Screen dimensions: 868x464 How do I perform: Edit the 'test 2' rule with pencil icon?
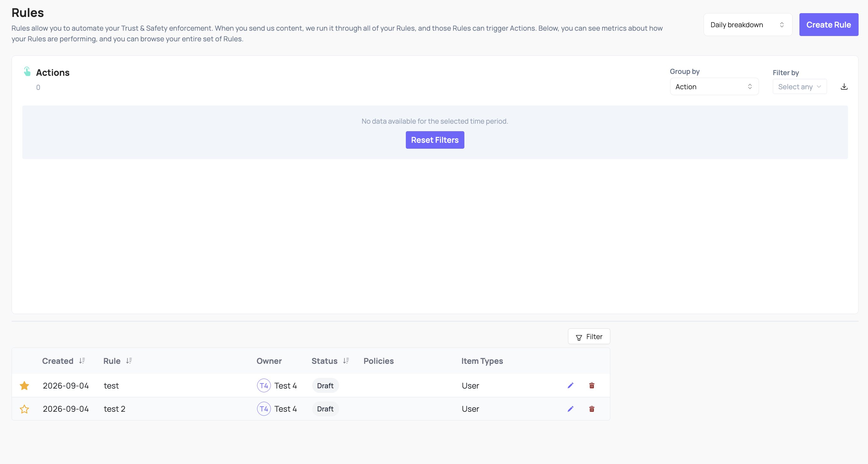coord(571,409)
